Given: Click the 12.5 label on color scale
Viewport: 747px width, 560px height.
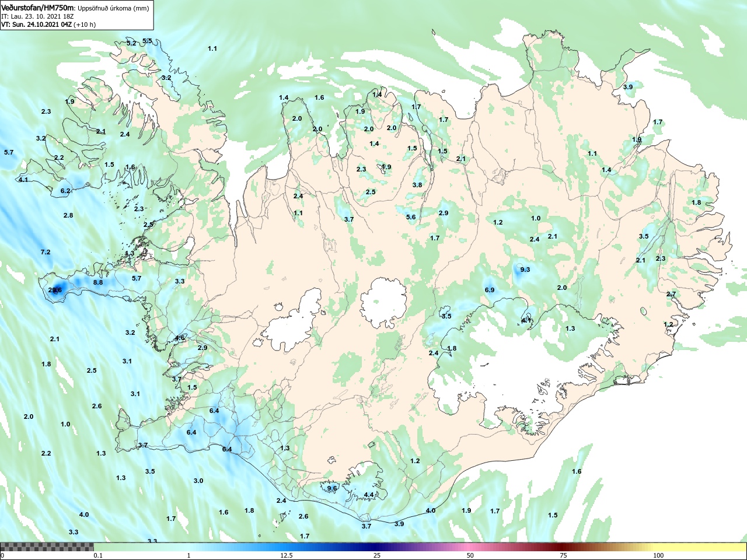Looking at the screenshot, I should 287,555.
